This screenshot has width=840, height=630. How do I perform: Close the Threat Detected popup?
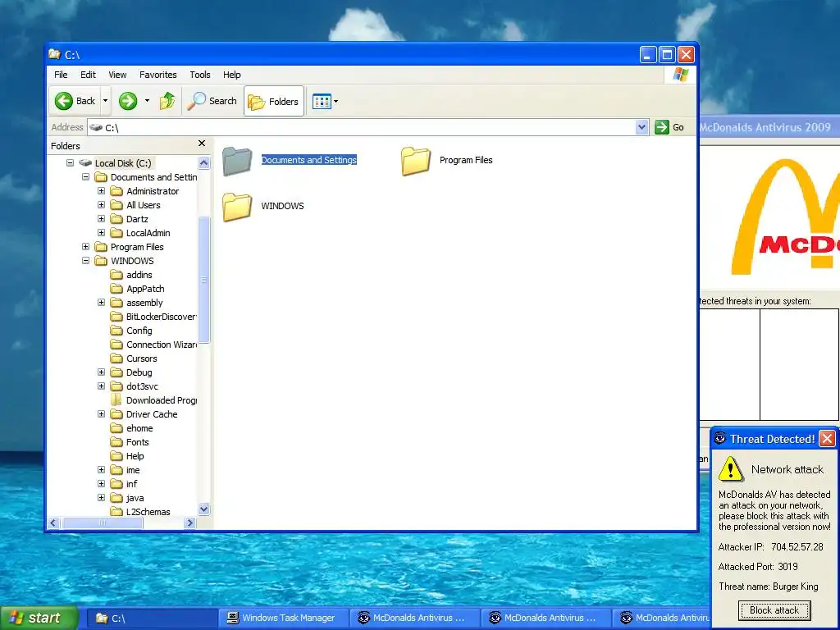click(x=827, y=439)
